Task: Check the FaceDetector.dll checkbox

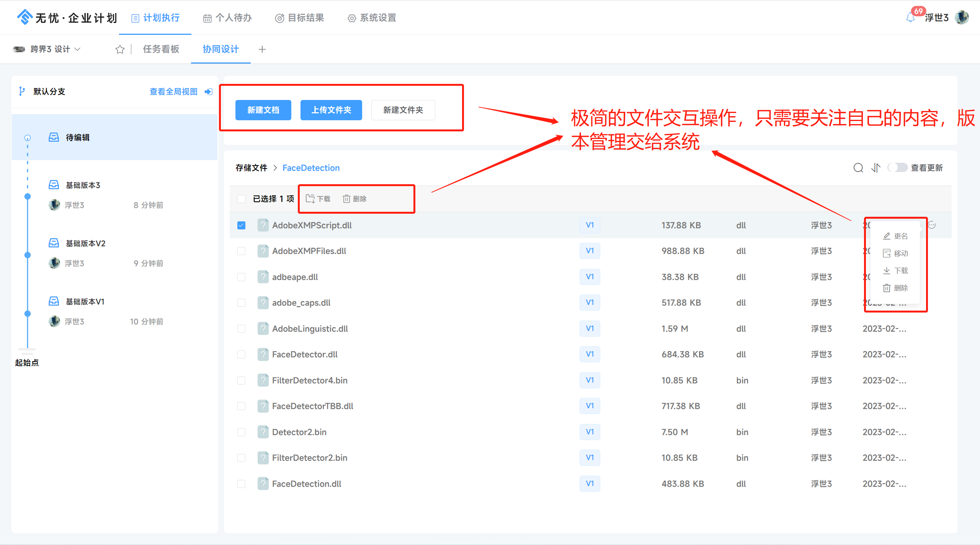Action: pyautogui.click(x=241, y=355)
